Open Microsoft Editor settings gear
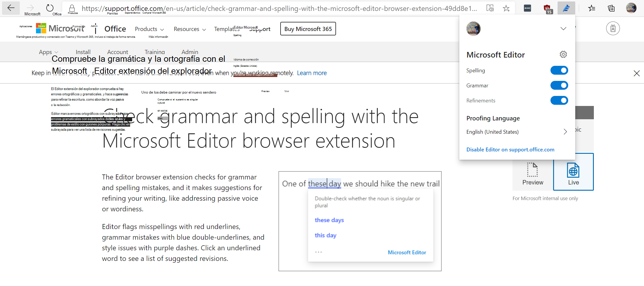 (563, 54)
